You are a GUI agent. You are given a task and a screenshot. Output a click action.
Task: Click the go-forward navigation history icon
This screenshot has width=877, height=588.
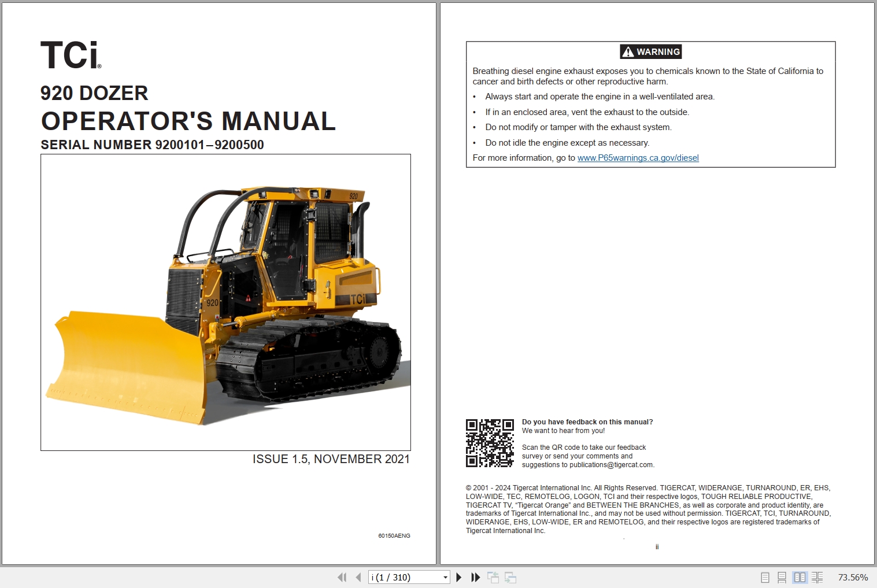(511, 577)
